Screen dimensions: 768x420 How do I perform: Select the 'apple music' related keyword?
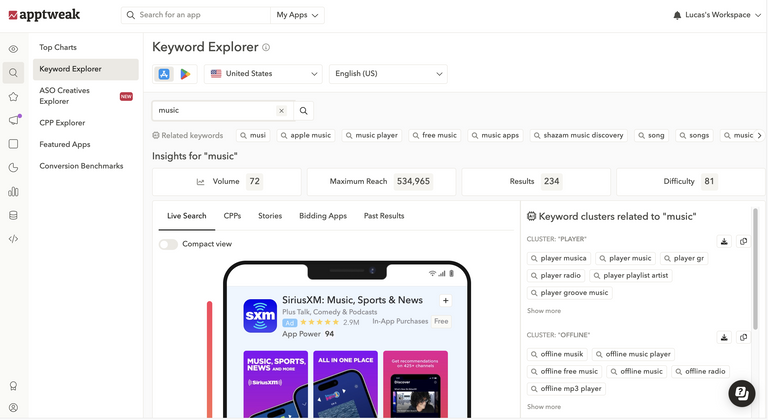point(306,135)
